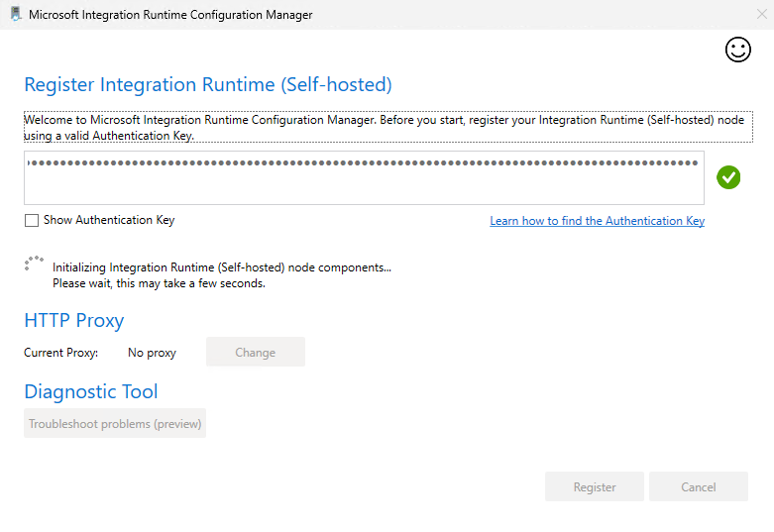Open the Learn how to find the Authentication Key link
The height and width of the screenshot is (532, 774).
click(x=597, y=221)
